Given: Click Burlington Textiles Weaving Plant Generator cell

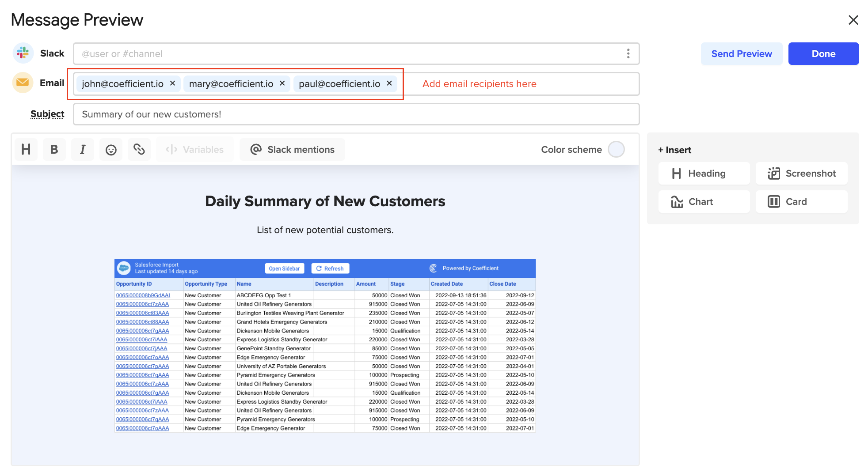Looking at the screenshot, I should tap(290, 313).
